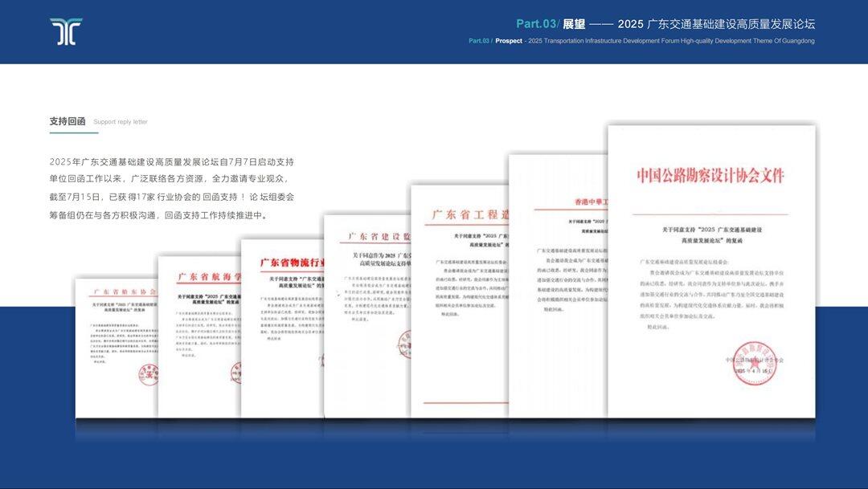Viewport: 868px width, 489px height.
Task: Open the 广东省船东协会 letter thumbnail
Action: click(x=117, y=348)
